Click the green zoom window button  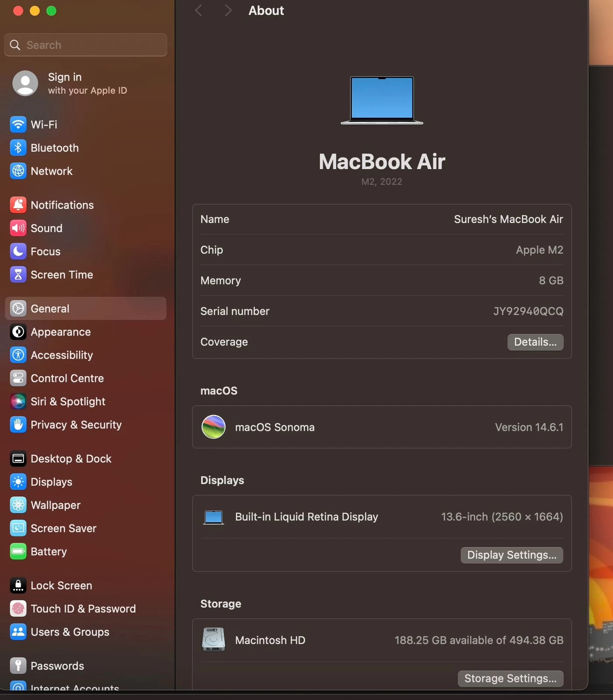pyautogui.click(x=51, y=11)
